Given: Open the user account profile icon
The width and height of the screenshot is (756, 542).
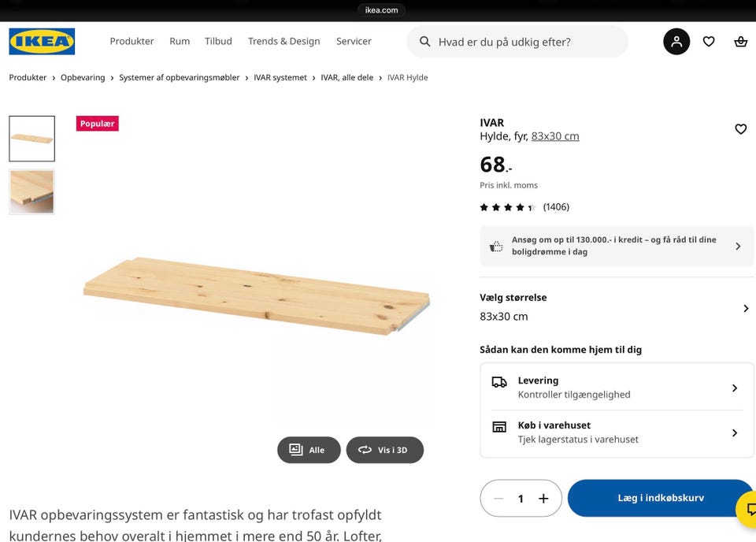Looking at the screenshot, I should pyautogui.click(x=676, y=42).
